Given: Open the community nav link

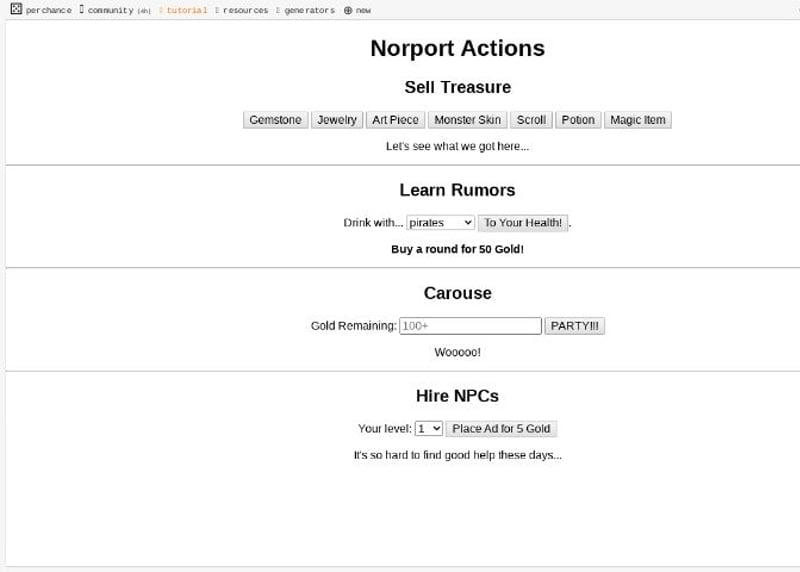Looking at the screenshot, I should click(110, 10).
